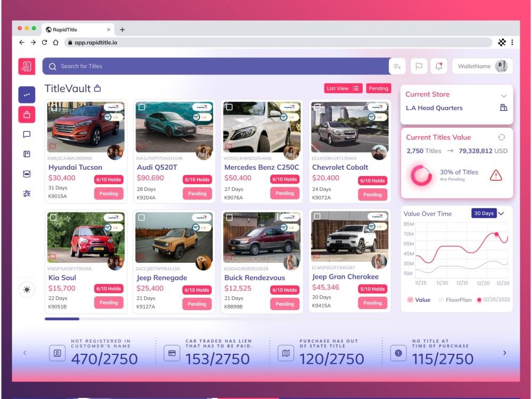
Task: Show previous stats with left chevron
Action: [x=25, y=353]
